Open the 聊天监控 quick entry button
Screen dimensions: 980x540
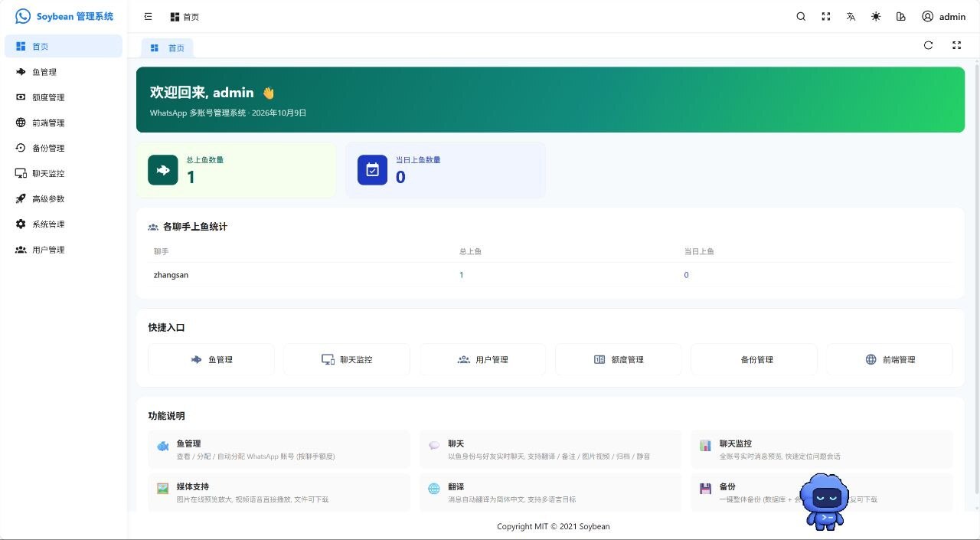pyautogui.click(x=347, y=359)
